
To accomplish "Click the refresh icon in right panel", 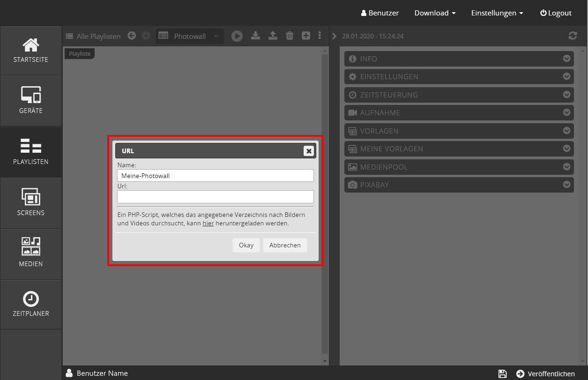I will coord(573,36).
